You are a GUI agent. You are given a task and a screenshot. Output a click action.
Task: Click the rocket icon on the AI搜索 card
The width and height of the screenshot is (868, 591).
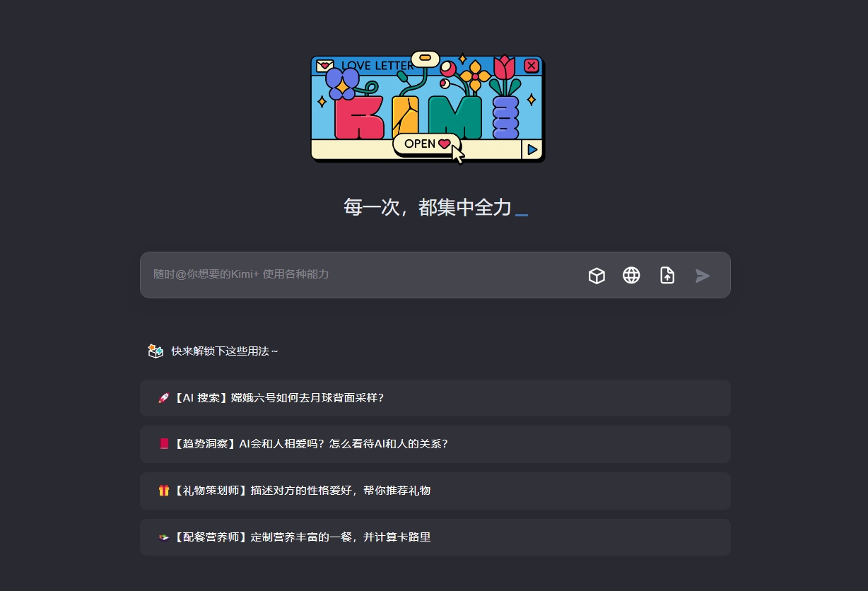point(163,397)
